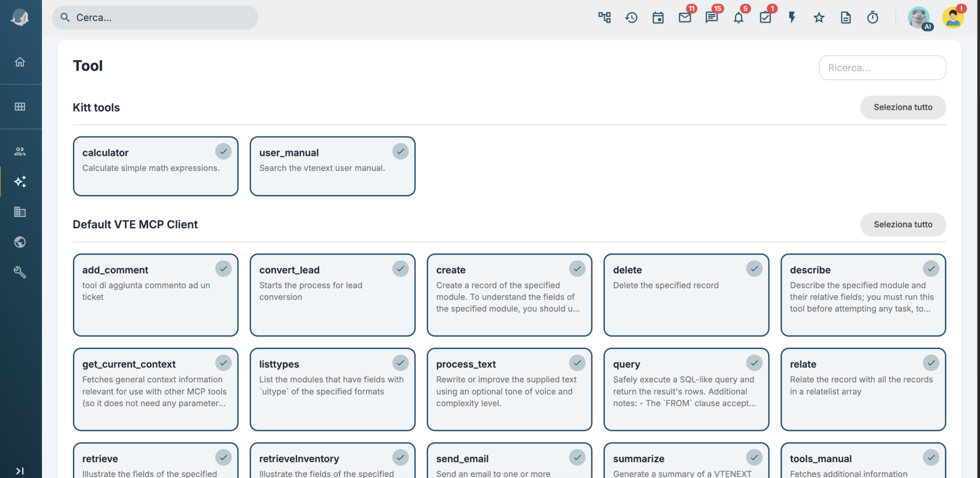980x478 pixels.
Task: Open the contacts people sidebar item
Action: [x=20, y=151]
